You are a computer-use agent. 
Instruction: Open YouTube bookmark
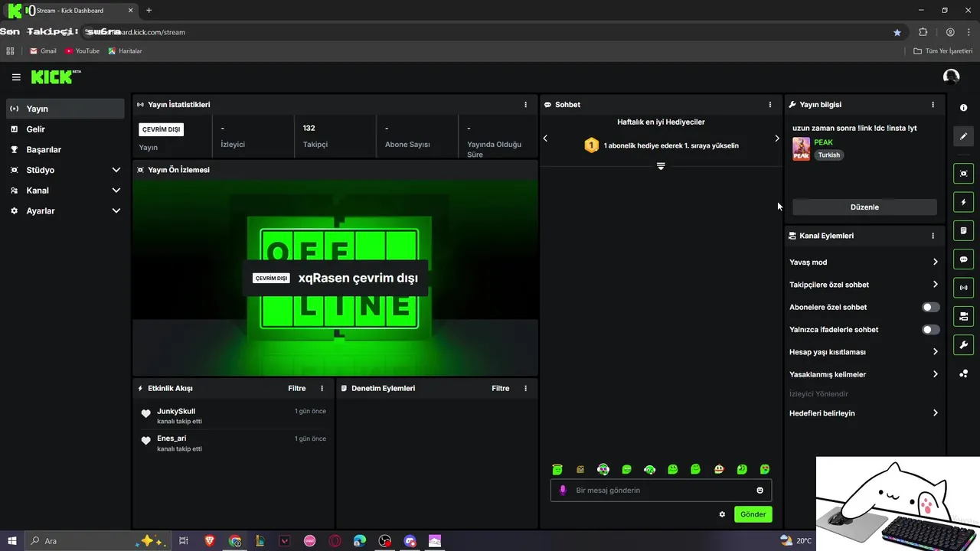[83, 51]
